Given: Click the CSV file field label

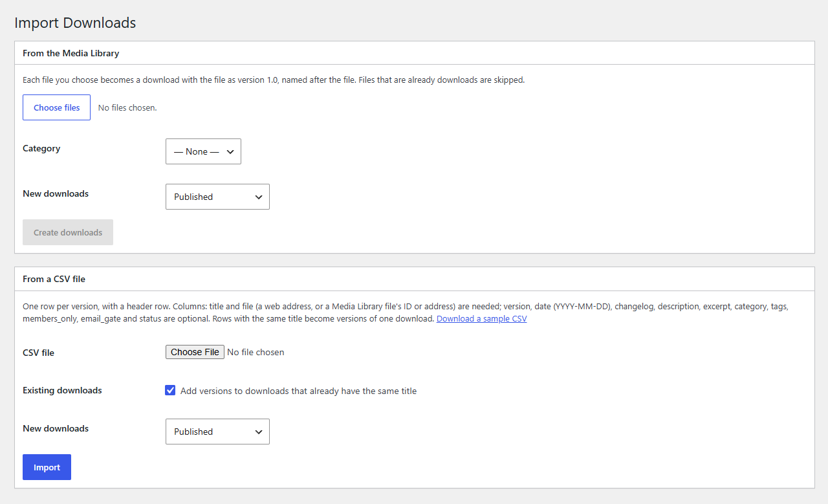Looking at the screenshot, I should point(39,353).
